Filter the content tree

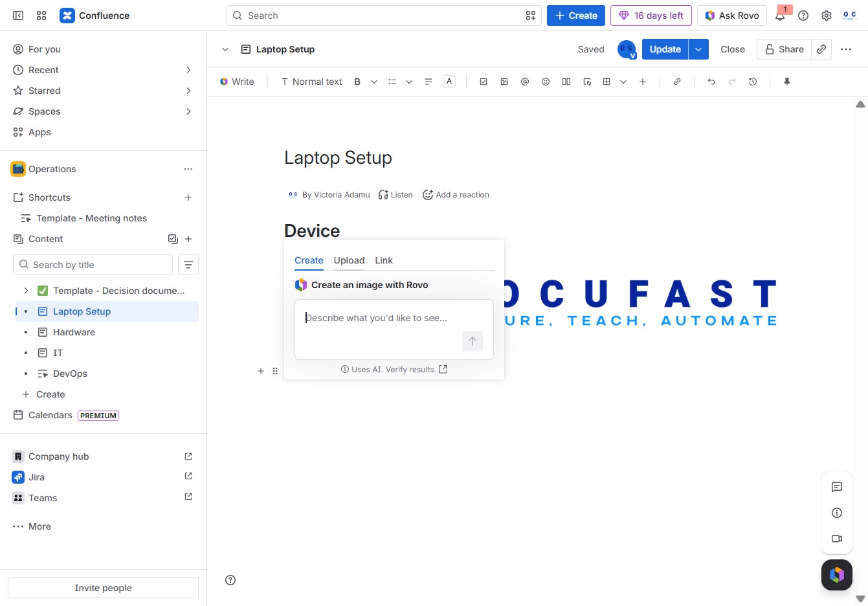pyautogui.click(x=188, y=265)
